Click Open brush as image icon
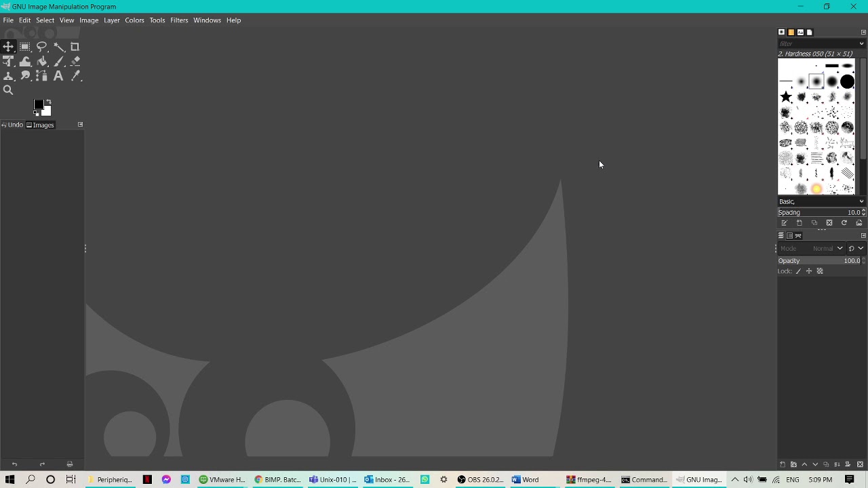The image size is (868, 488). [859, 223]
